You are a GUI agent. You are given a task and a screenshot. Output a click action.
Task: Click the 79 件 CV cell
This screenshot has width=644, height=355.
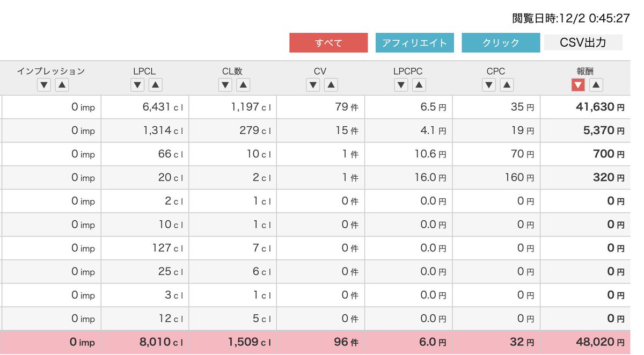[x=321, y=107]
